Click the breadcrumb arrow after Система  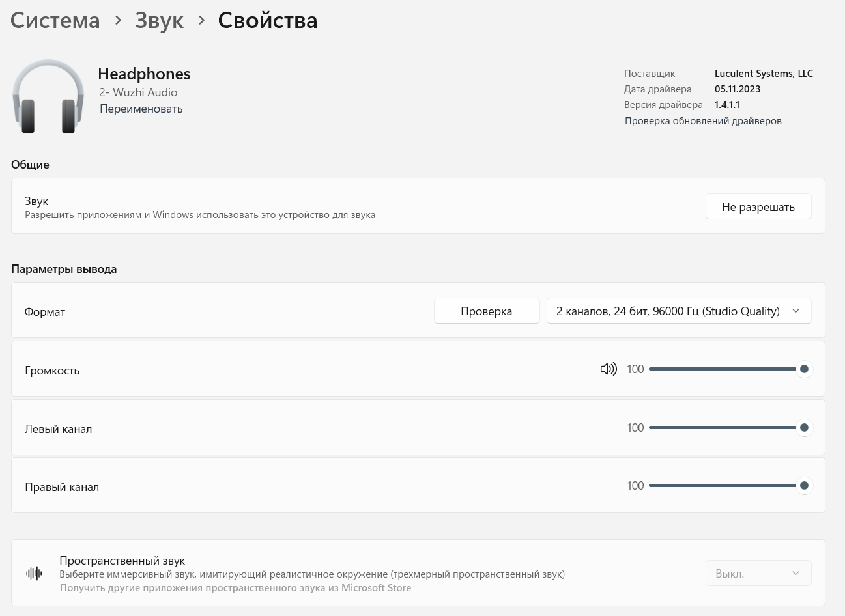coord(118,21)
